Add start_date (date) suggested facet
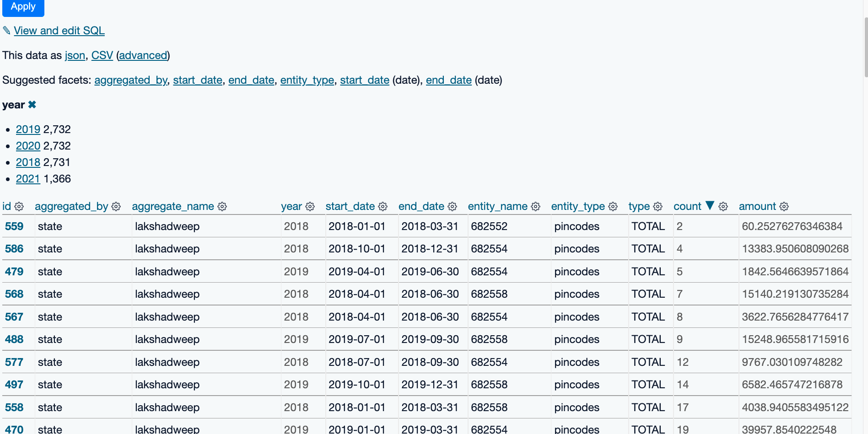 (x=365, y=80)
